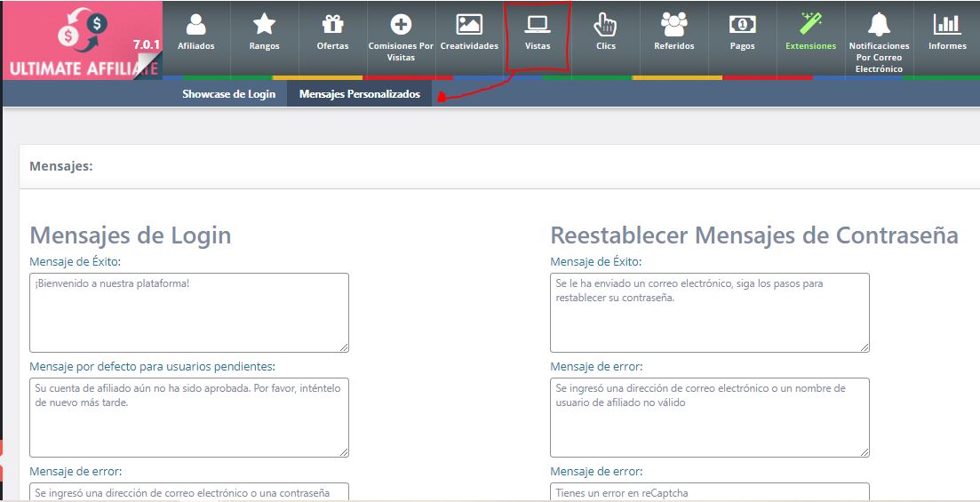Select the Mensajes Personalizados tab
The image size is (980, 502).
click(x=359, y=94)
